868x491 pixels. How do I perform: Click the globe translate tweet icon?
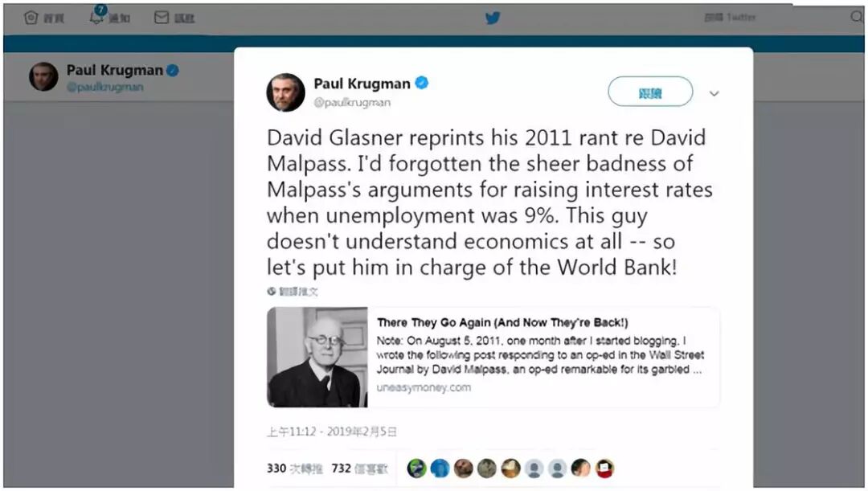tap(272, 291)
